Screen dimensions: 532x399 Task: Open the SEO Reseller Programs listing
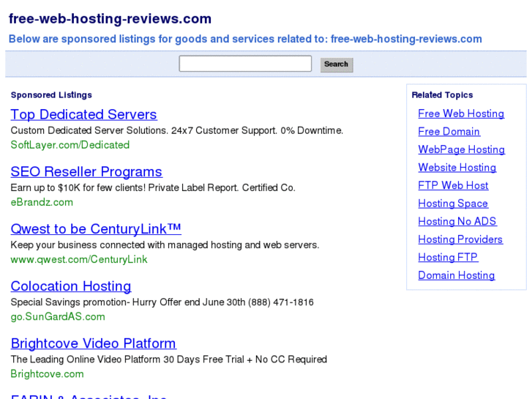tap(86, 172)
